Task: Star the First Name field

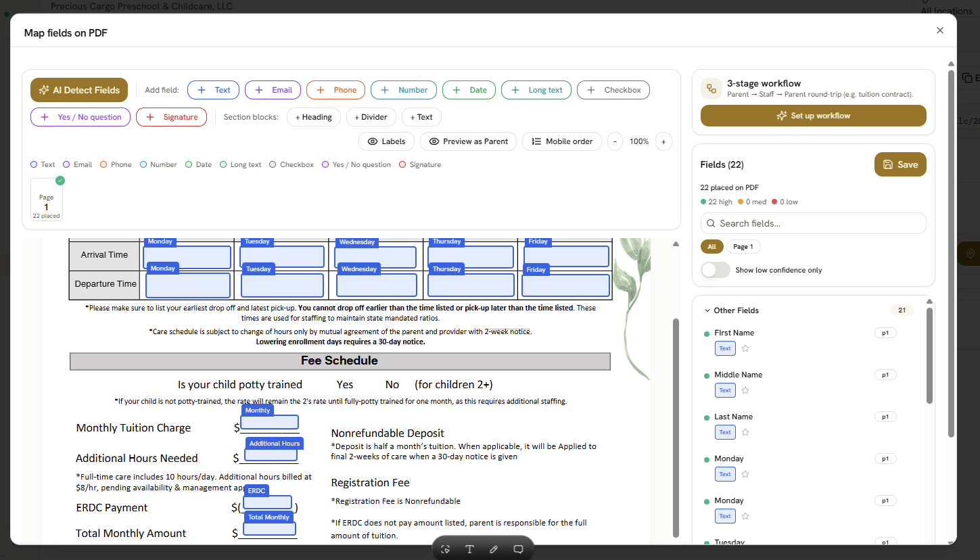Action: (745, 348)
